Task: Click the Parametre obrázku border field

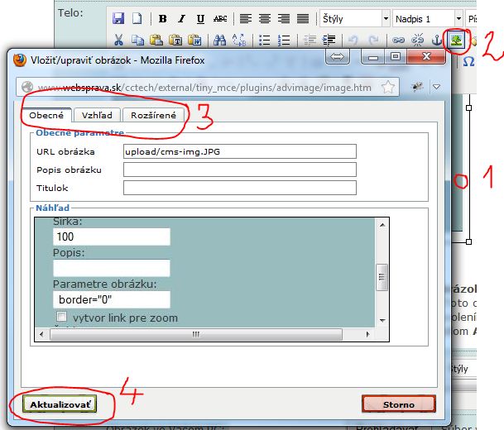Action: pyautogui.click(x=112, y=299)
